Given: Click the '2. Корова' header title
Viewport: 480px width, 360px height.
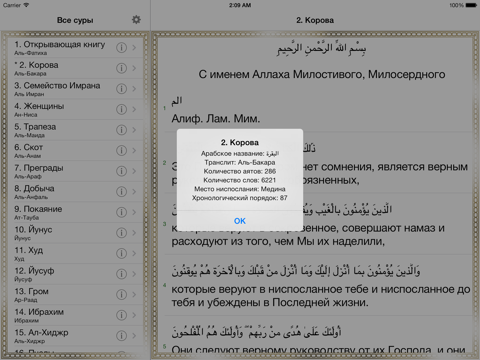Looking at the screenshot, I should pyautogui.click(x=315, y=20).
